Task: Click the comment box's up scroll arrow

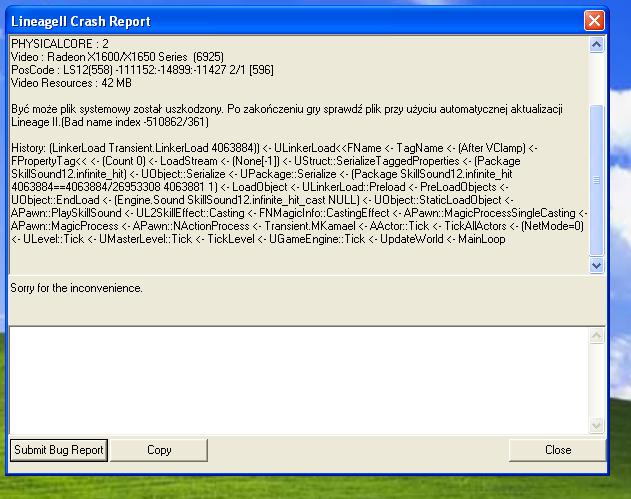Action: click(596, 336)
